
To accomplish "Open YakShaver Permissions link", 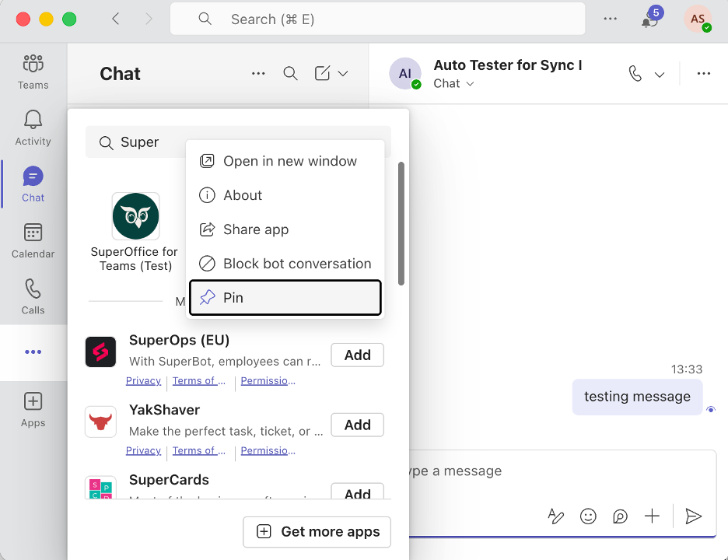I will point(268,450).
